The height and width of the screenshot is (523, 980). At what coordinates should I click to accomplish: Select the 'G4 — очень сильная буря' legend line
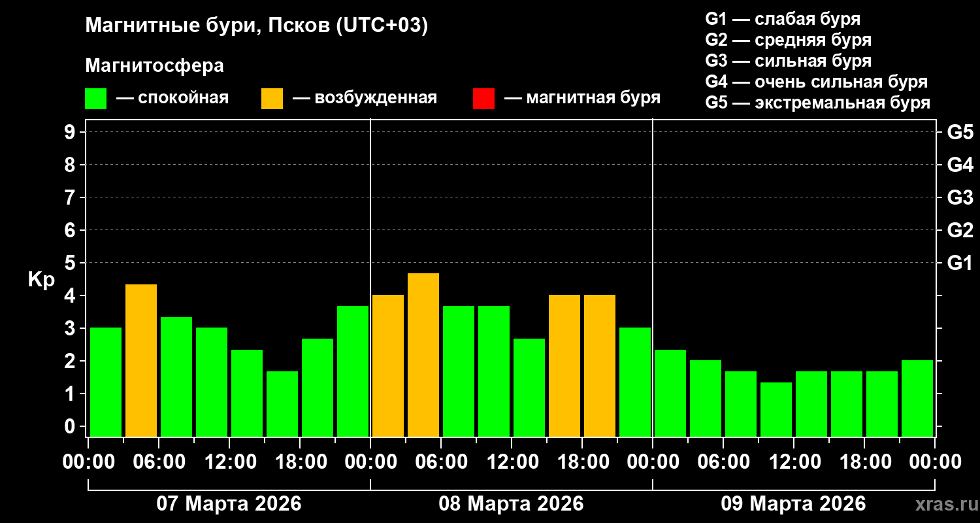tap(817, 82)
